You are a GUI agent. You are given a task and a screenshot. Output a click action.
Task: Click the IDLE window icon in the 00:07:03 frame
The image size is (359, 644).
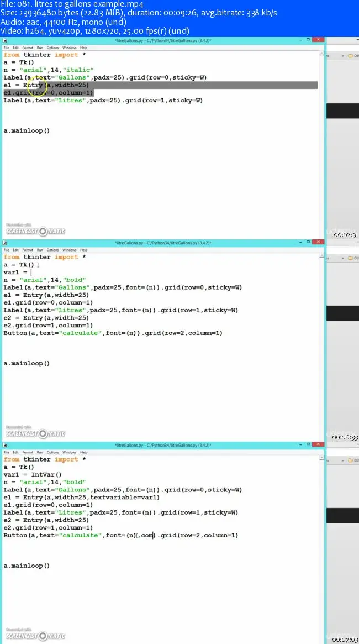(5, 445)
